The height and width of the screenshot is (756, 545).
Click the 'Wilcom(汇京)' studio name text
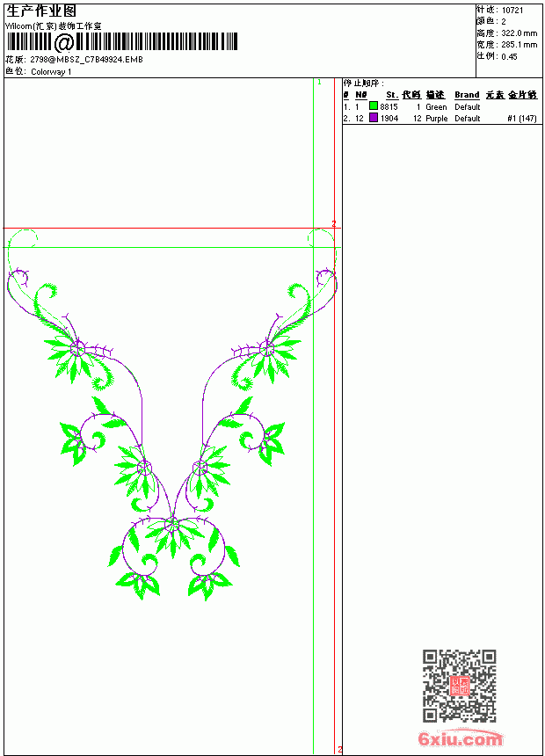(x=31, y=26)
